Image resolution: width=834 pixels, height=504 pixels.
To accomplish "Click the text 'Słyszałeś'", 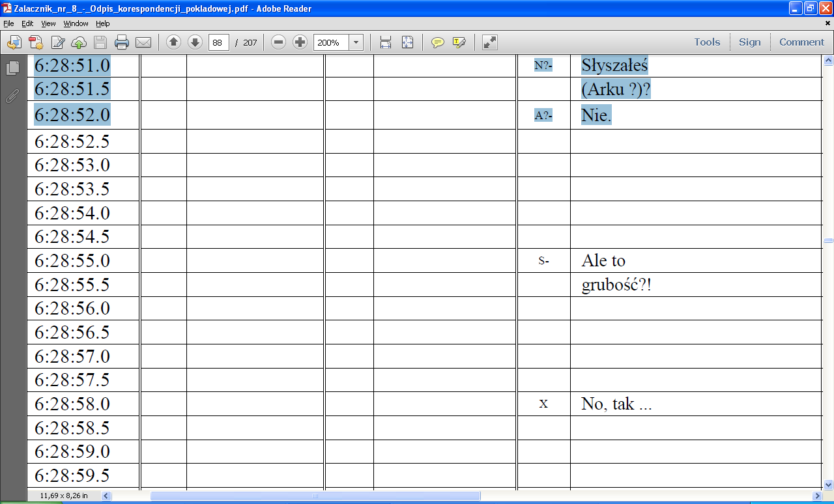I will 614,65.
